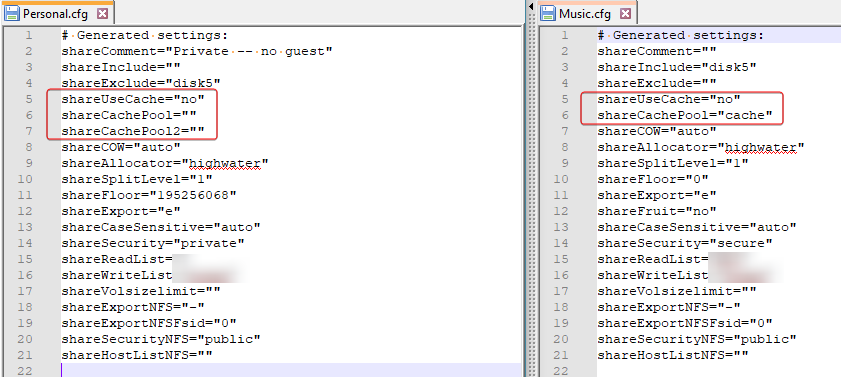Click shareExport="e" in Personal.cfg
841x377 pixels.
(121, 211)
